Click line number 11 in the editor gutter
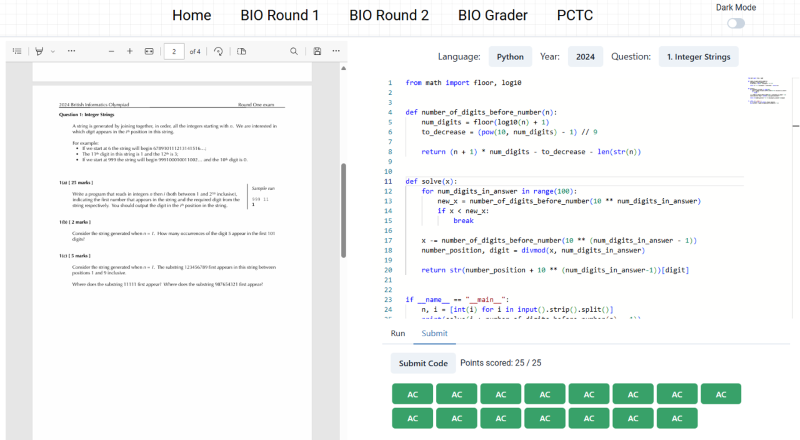 (388, 181)
